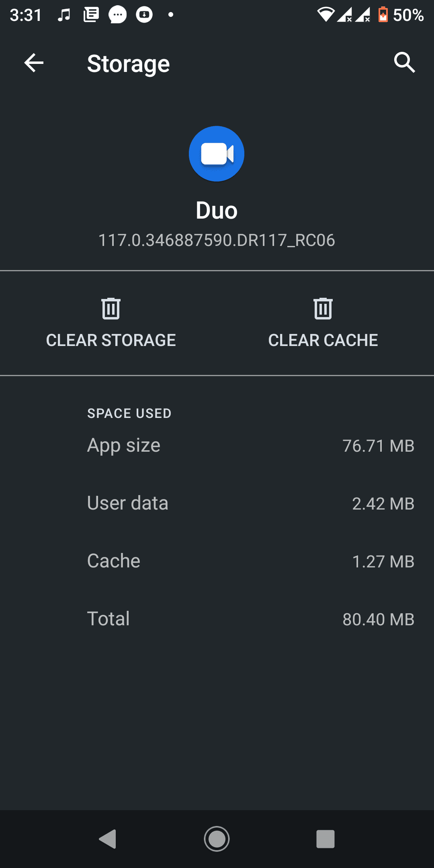Tap the CLEAR STORAGE button label
This screenshot has width=434, height=868.
click(111, 340)
